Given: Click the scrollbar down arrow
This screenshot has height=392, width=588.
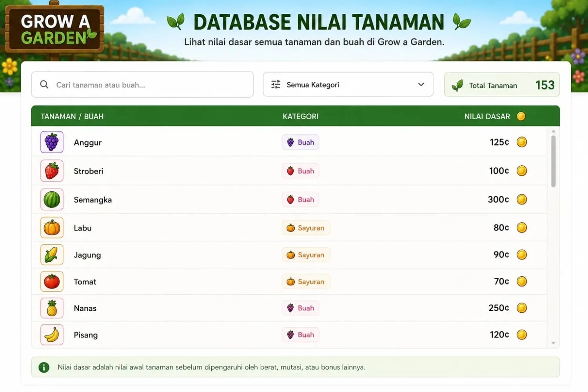Looking at the screenshot, I should coord(553,343).
